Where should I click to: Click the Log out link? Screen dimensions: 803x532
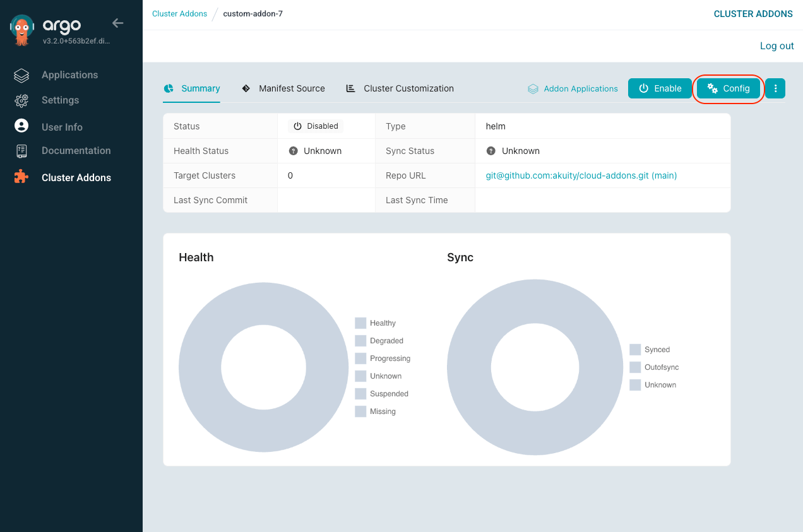pyautogui.click(x=776, y=46)
